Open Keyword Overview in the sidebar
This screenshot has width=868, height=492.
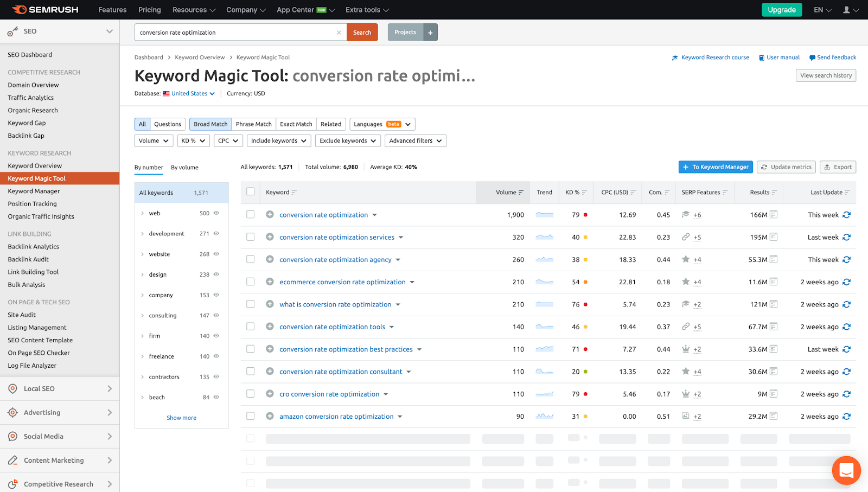tap(35, 166)
